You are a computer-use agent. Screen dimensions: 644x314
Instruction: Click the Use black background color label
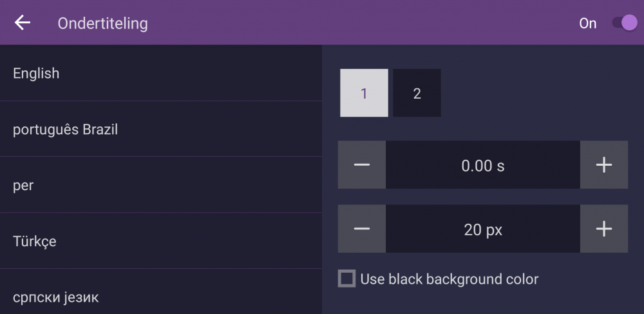coord(449,279)
